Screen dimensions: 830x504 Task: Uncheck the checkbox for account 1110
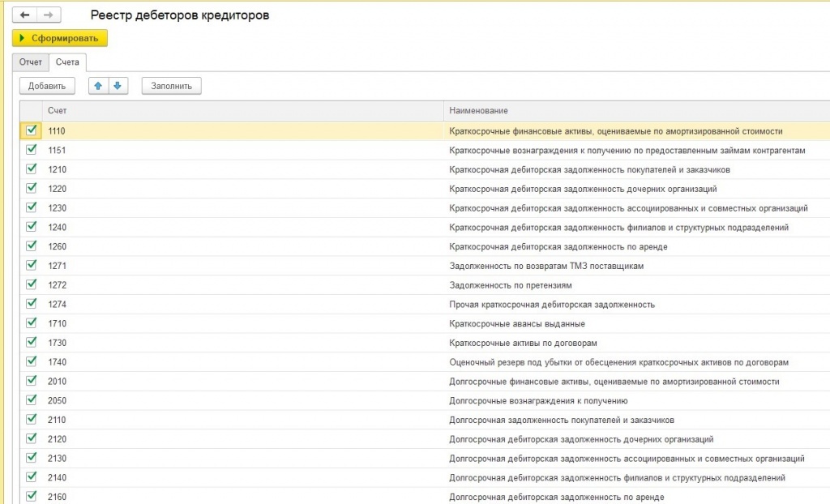click(x=32, y=130)
